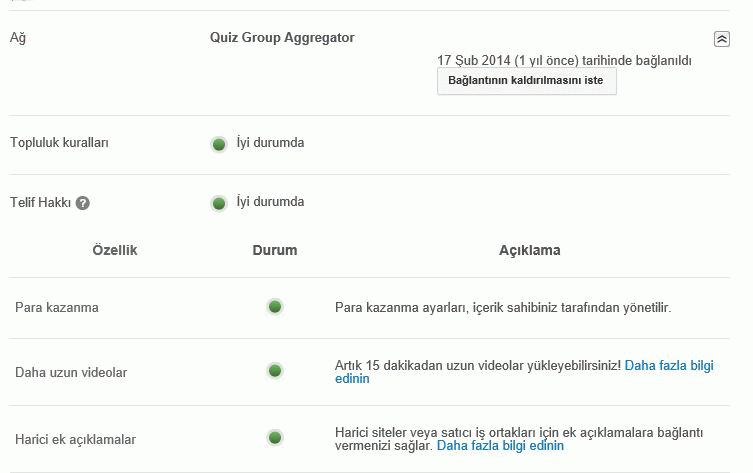Click the Özellik column header
This screenshot has height=473, width=753.
[114, 250]
